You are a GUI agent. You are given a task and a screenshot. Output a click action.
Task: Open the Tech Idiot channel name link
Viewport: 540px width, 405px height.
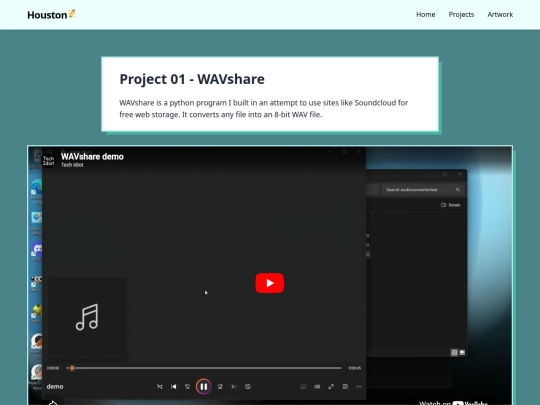pyautogui.click(x=72, y=165)
